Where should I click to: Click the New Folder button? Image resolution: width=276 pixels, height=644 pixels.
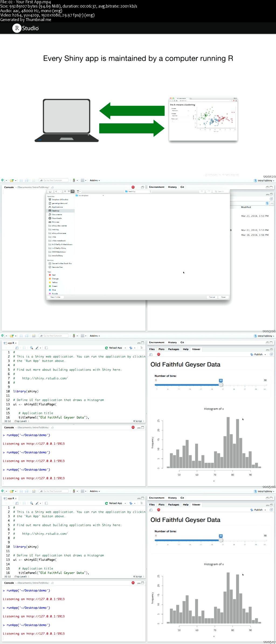tap(56, 297)
